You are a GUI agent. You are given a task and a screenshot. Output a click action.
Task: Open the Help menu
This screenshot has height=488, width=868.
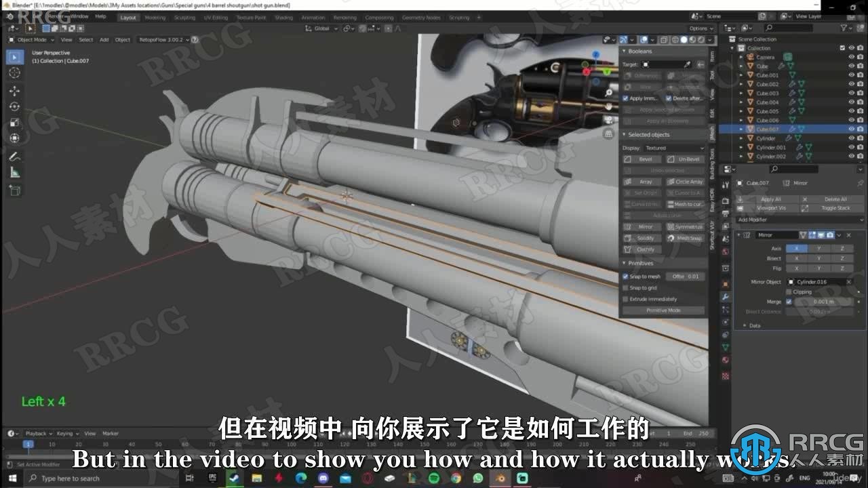click(x=100, y=16)
